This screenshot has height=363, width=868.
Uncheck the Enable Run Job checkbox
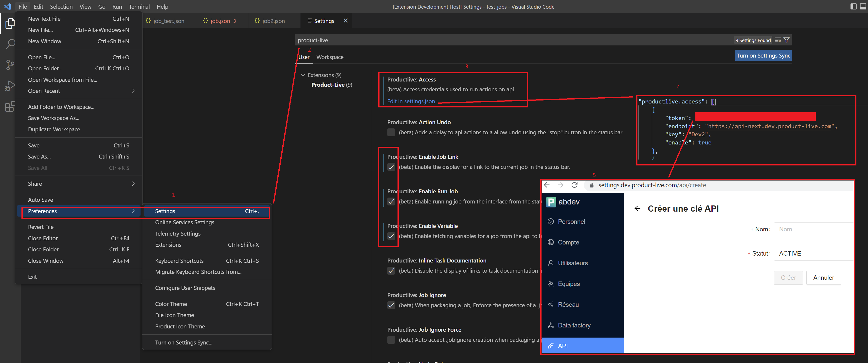pyautogui.click(x=391, y=202)
